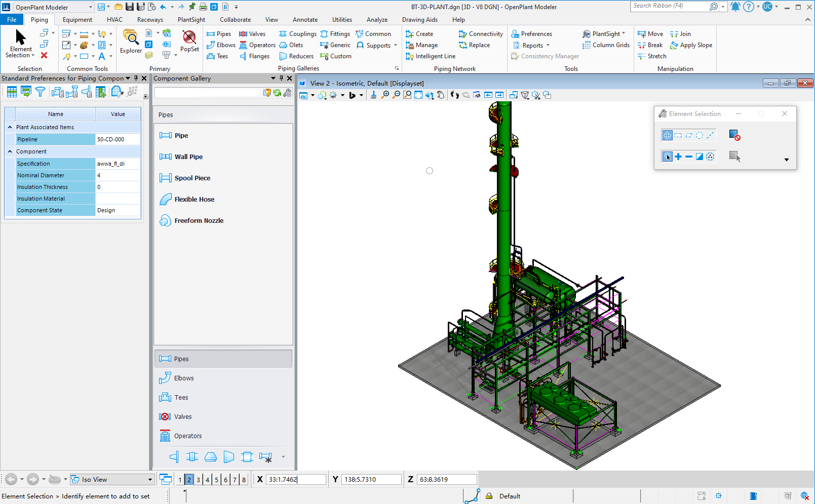Choose the Subtract (minus) selection mode
This screenshot has height=504, width=815.
(689, 157)
